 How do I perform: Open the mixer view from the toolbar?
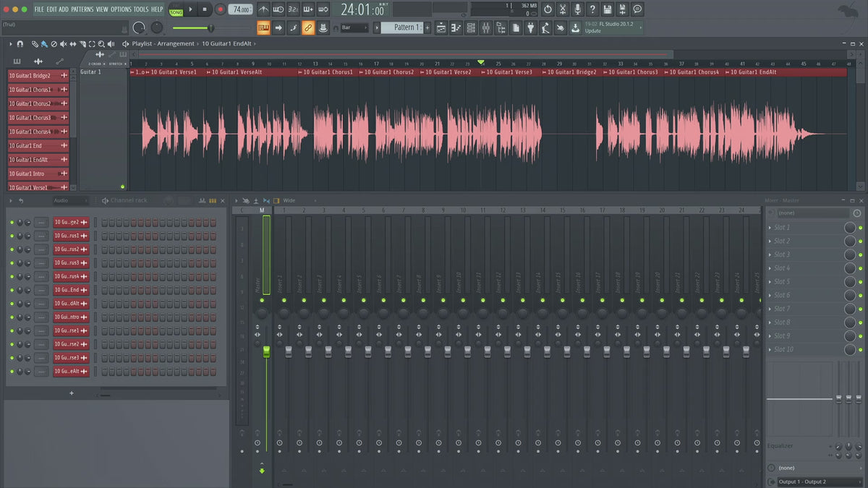click(x=486, y=28)
